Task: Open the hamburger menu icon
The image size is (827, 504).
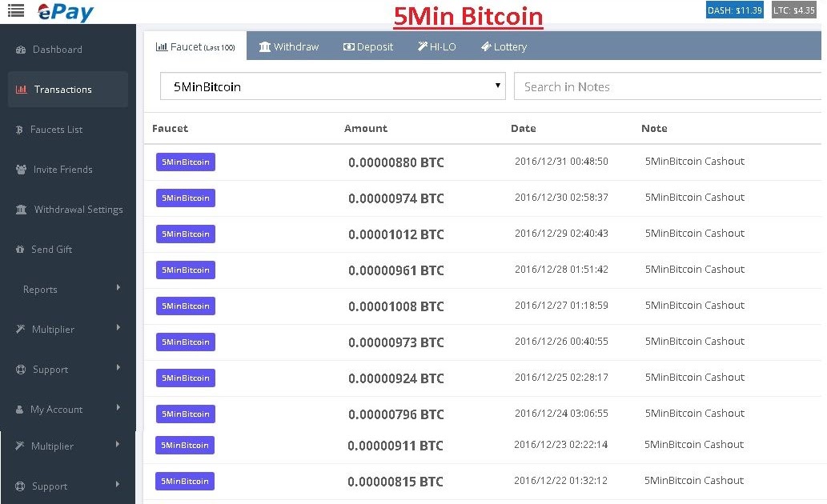Action: [x=16, y=10]
